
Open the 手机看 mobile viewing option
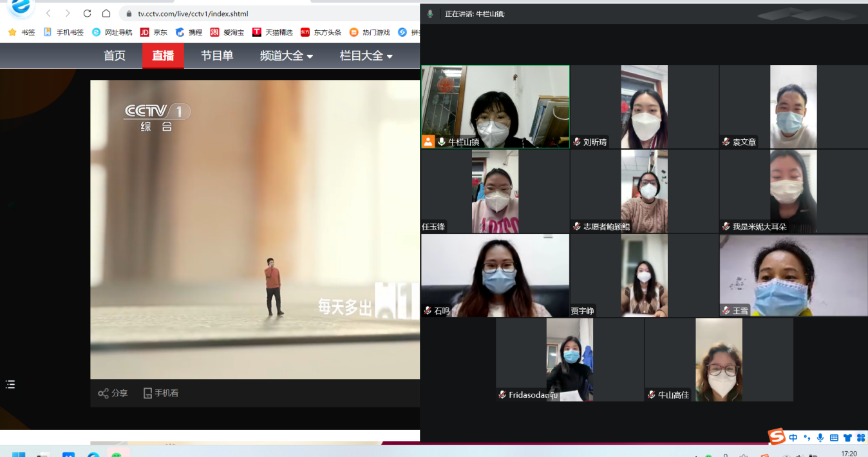(147, 393)
